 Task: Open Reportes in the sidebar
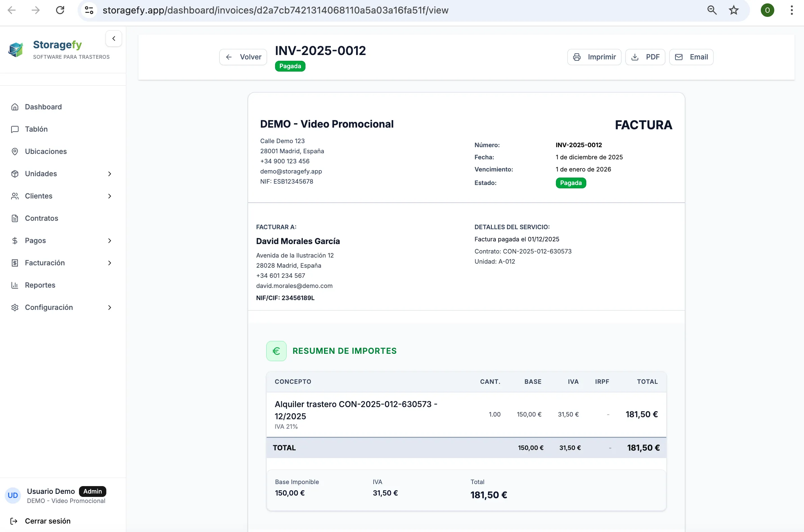[40, 285]
